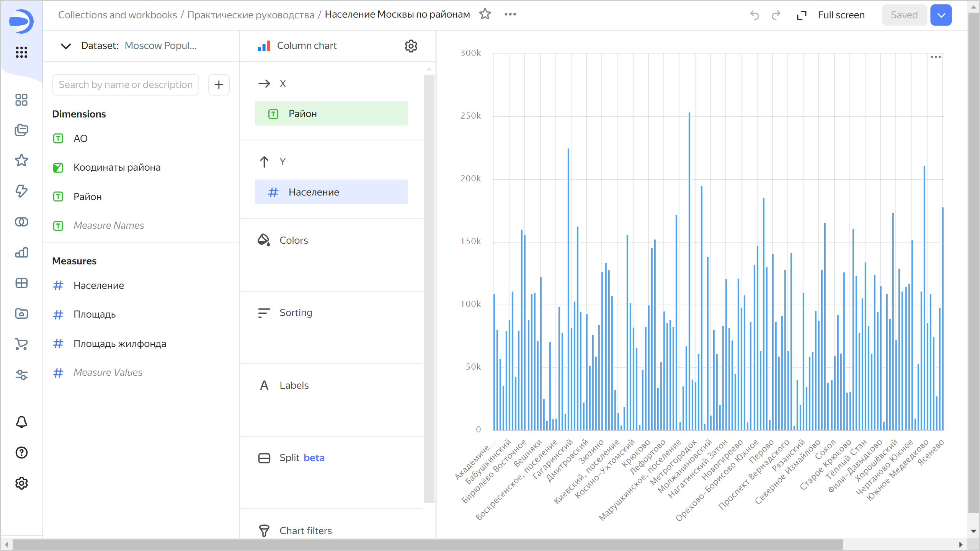
Task: Add workbook to favorites star
Action: [x=485, y=15]
